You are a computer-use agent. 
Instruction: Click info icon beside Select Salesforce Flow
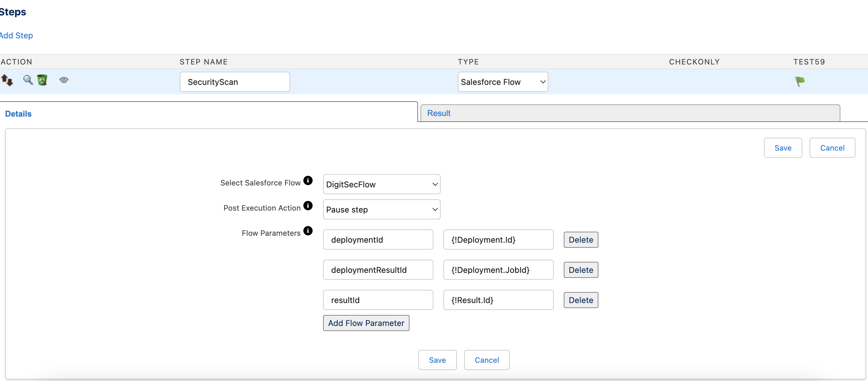(308, 180)
